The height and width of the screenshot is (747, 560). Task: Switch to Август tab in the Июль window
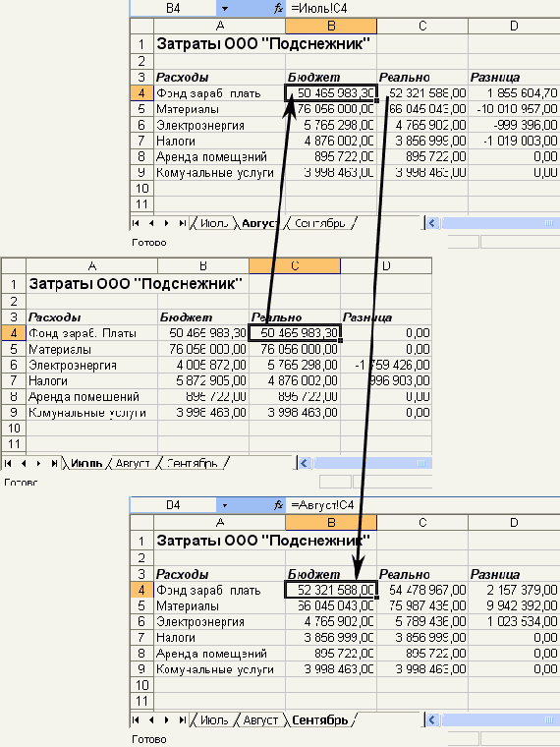tap(133, 463)
